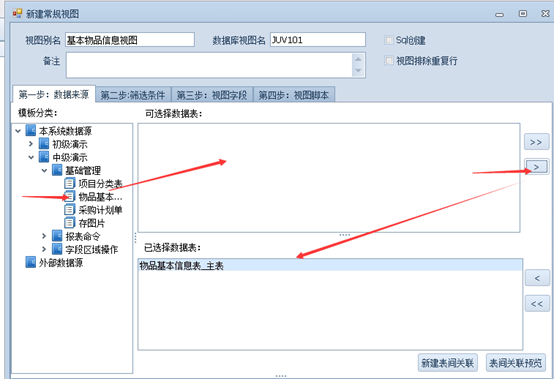Click the 采购计划单 table icon
554x379 pixels.
70,210
